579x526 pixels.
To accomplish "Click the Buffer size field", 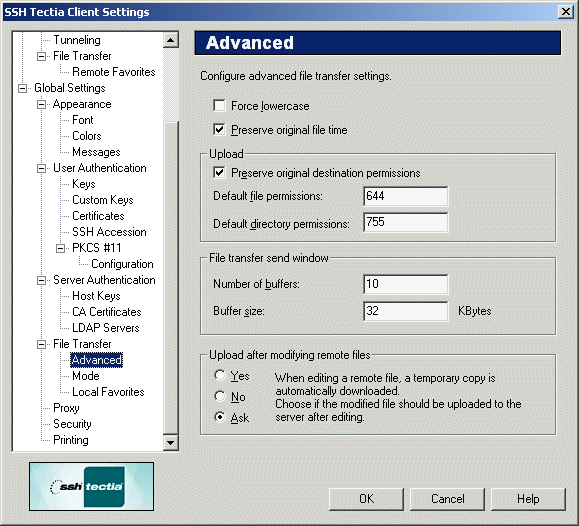I will (x=405, y=311).
